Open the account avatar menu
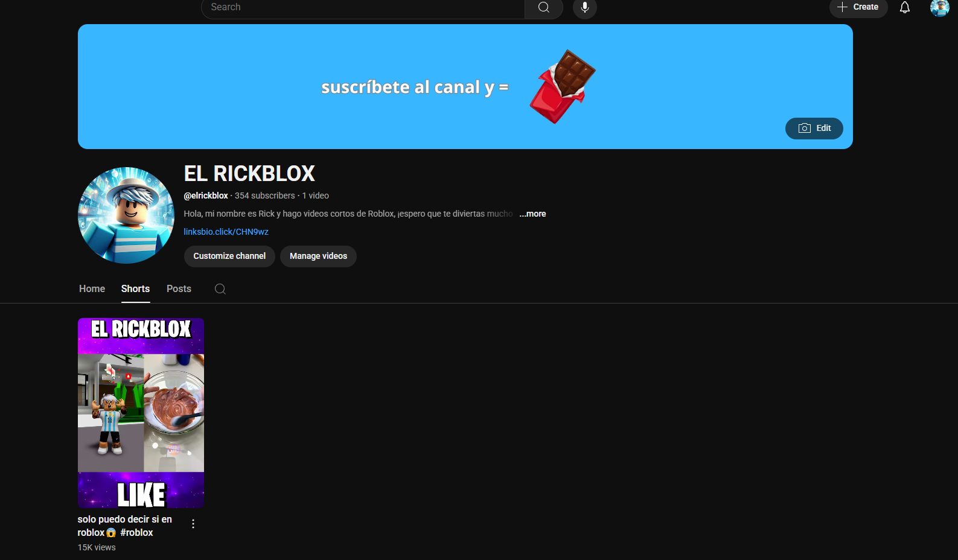 [939, 7]
